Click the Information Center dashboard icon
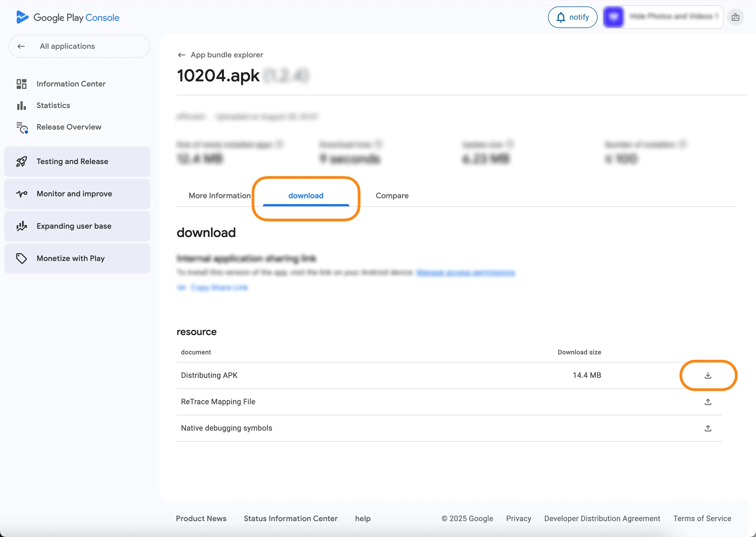 (x=22, y=84)
